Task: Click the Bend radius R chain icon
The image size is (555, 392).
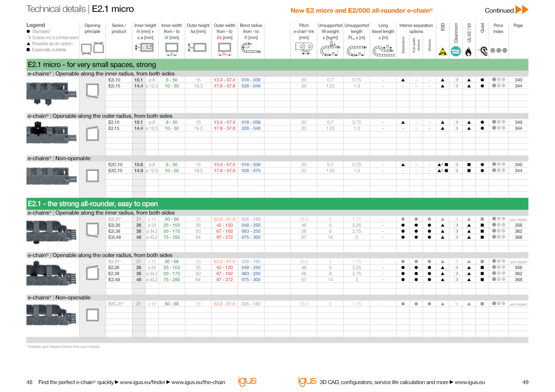Action: coord(251,48)
